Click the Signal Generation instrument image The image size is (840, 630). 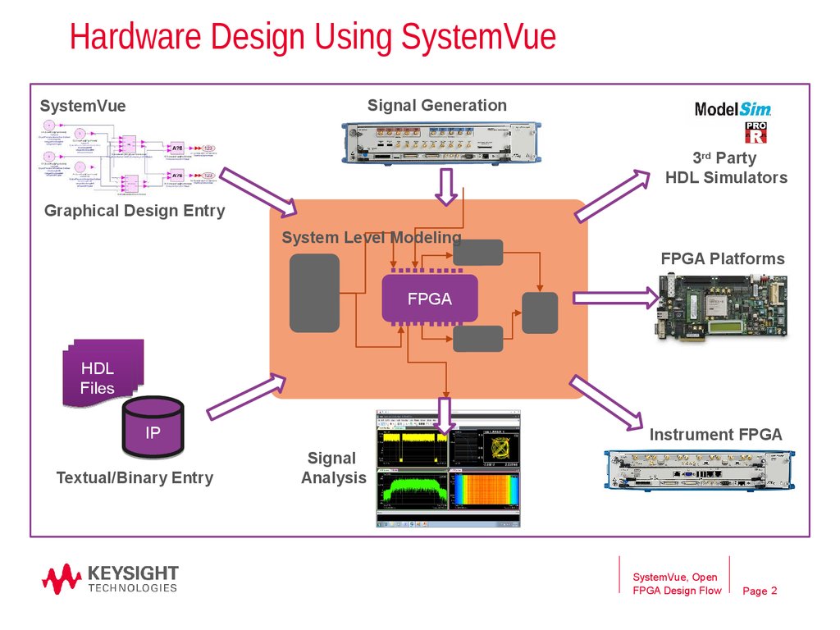click(x=441, y=143)
